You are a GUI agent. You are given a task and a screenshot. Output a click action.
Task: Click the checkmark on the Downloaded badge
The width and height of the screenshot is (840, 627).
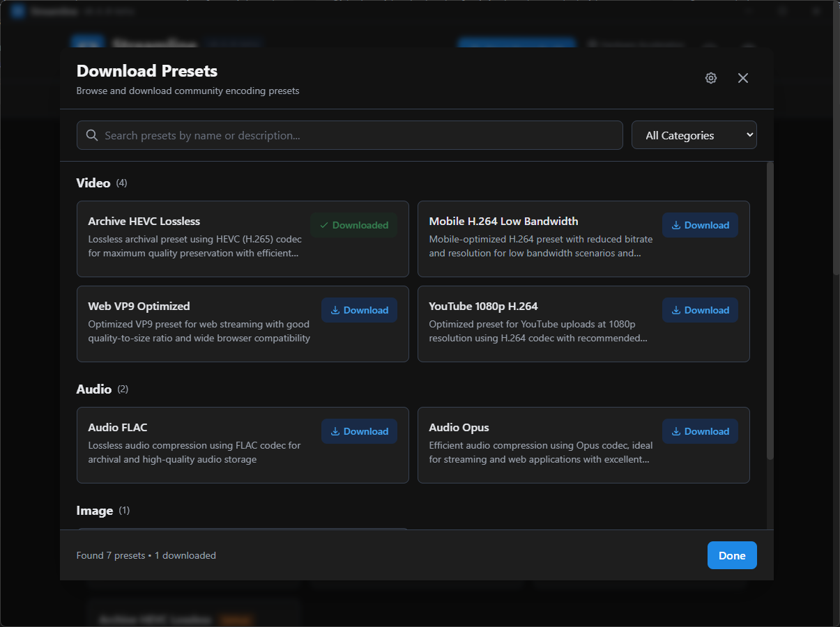325,224
